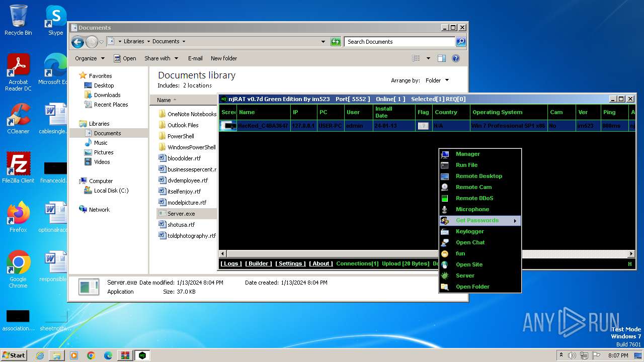644x362 pixels.
Task: Click njRAT horizontal scrollbar left arrow
Action: [223, 254]
